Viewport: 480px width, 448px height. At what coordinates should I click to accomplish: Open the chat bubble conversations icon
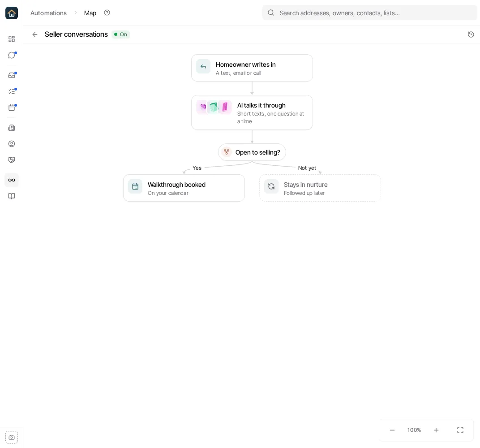point(12,55)
